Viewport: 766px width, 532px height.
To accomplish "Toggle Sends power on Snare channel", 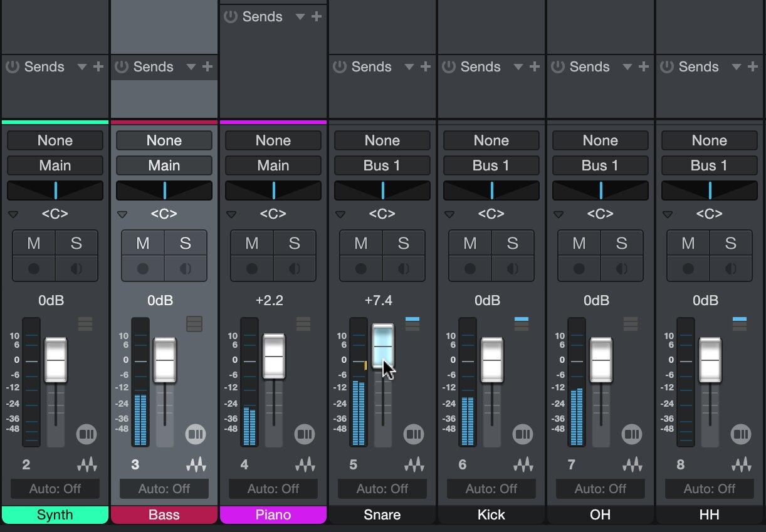I will pos(340,66).
